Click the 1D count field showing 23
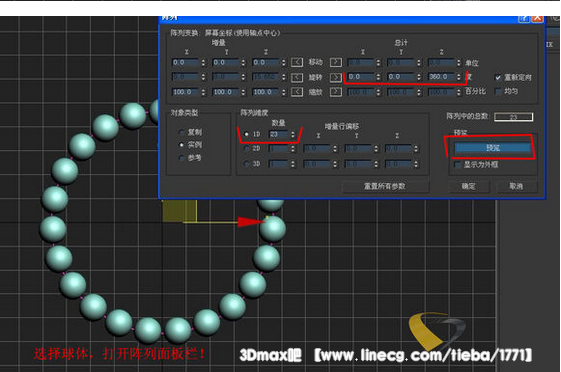The image size is (561, 372). click(278, 134)
